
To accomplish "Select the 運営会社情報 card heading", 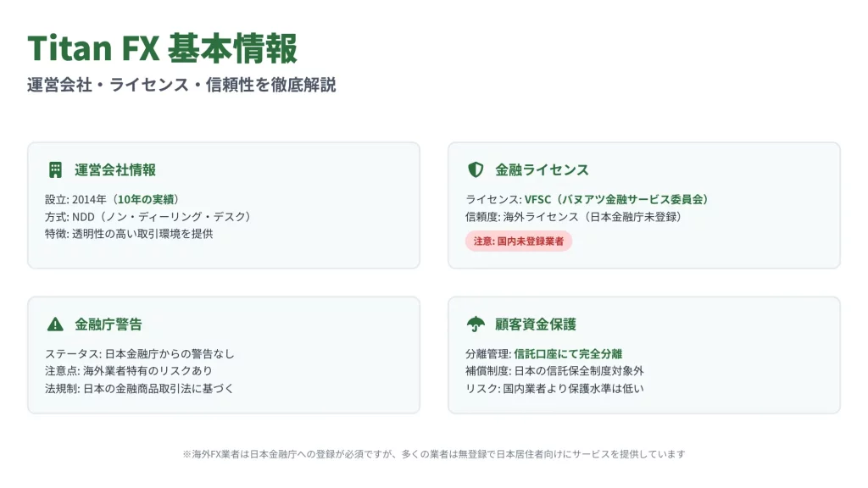I will 115,170.
